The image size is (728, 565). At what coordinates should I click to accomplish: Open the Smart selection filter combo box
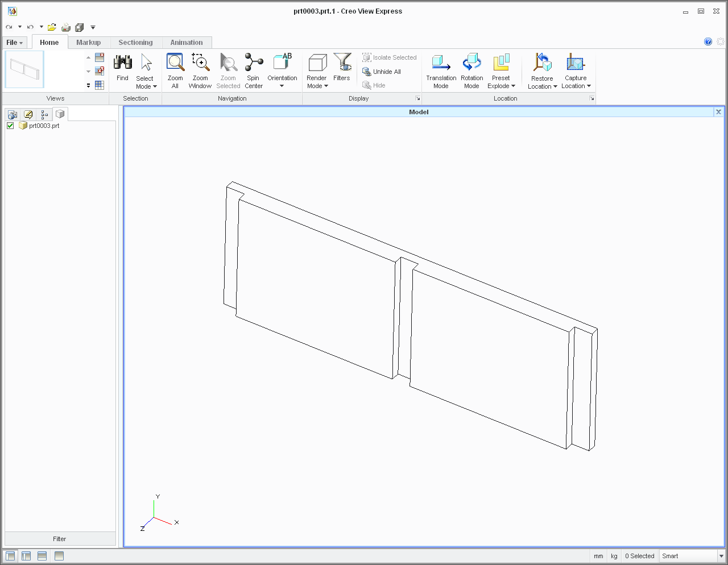(692, 556)
